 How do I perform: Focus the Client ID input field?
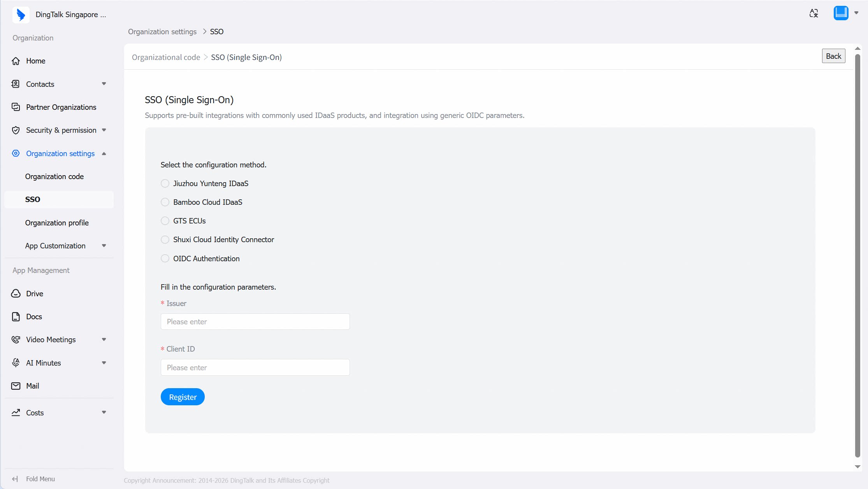point(255,368)
